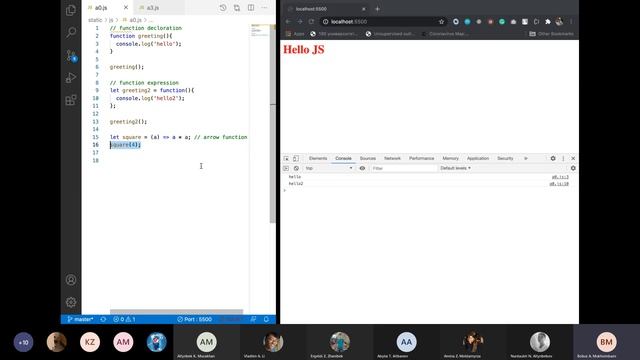640x360 pixels.
Task: Open the Chrome profile avatar
Action: [559, 22]
